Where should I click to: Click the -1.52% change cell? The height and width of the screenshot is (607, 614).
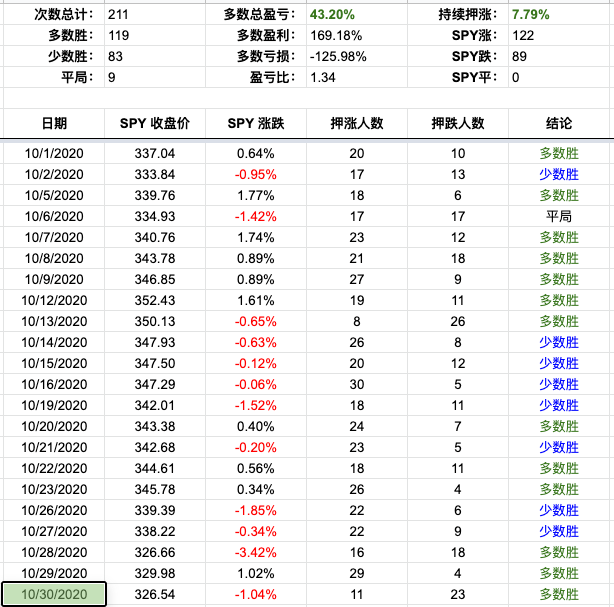(256, 405)
